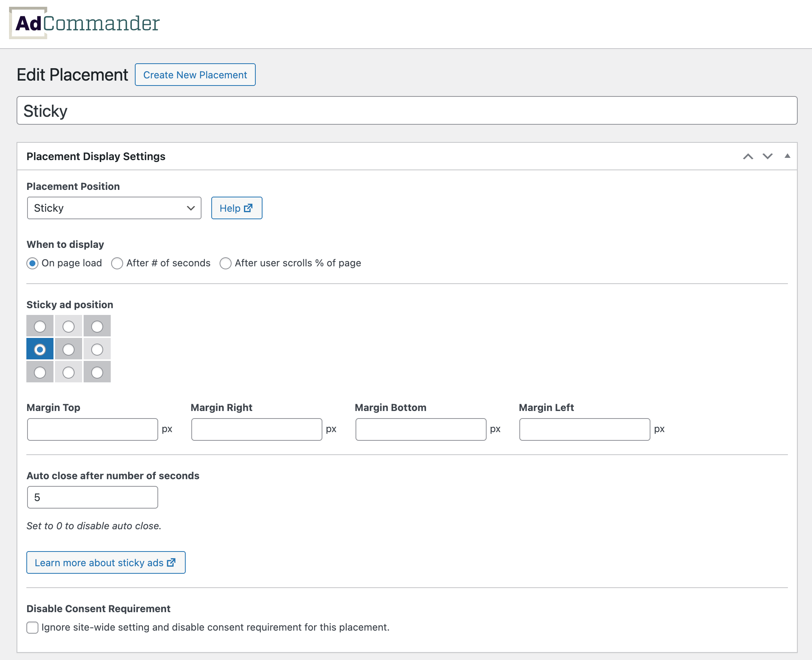The height and width of the screenshot is (660, 812).
Task: Choose After user scrolls % of page
Action: pyautogui.click(x=226, y=263)
